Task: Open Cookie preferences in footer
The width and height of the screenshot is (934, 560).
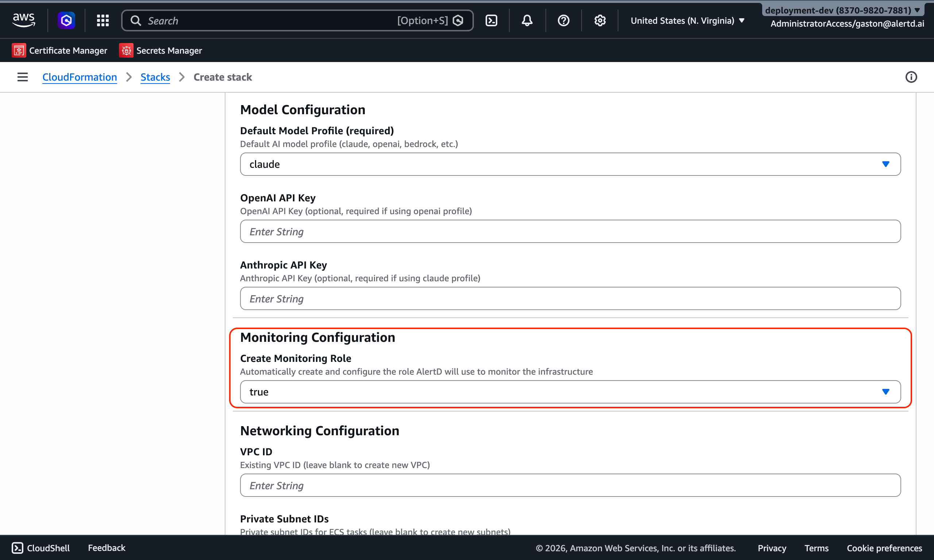Action: [x=884, y=548]
